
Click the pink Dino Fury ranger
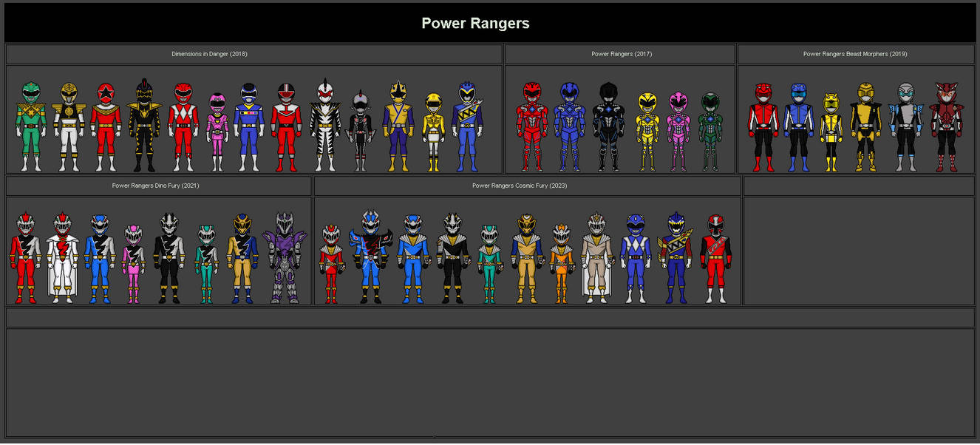[x=134, y=264]
